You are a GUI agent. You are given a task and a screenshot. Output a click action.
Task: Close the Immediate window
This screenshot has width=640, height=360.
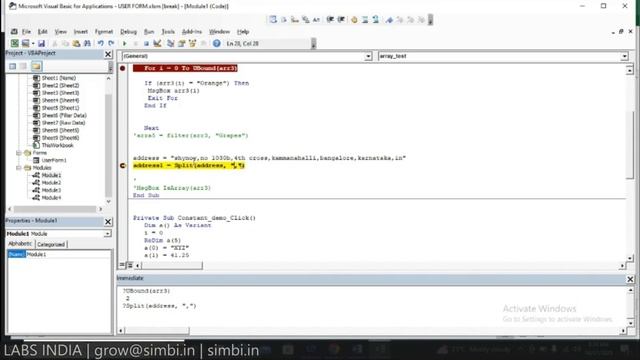pyautogui.click(x=630, y=279)
